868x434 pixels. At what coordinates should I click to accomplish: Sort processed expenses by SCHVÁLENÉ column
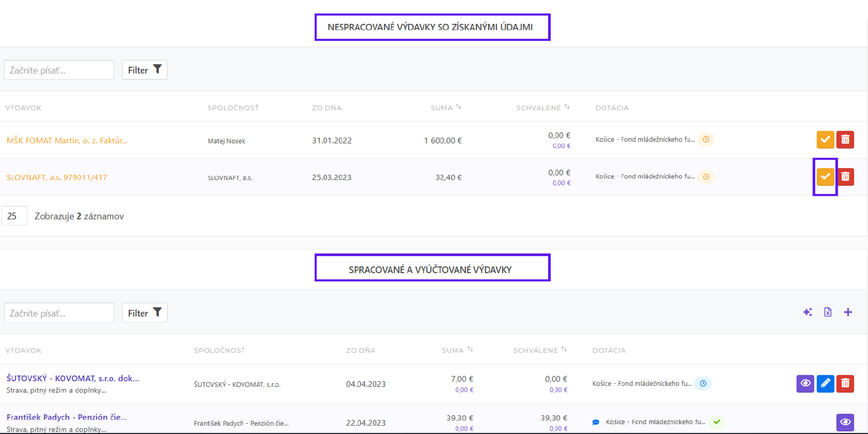click(x=540, y=350)
